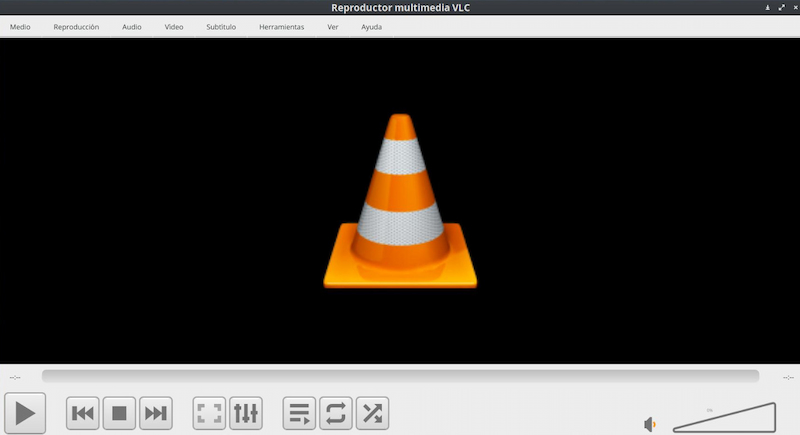Image resolution: width=800 pixels, height=435 pixels.
Task: Expand the Video menu
Action: click(x=174, y=27)
